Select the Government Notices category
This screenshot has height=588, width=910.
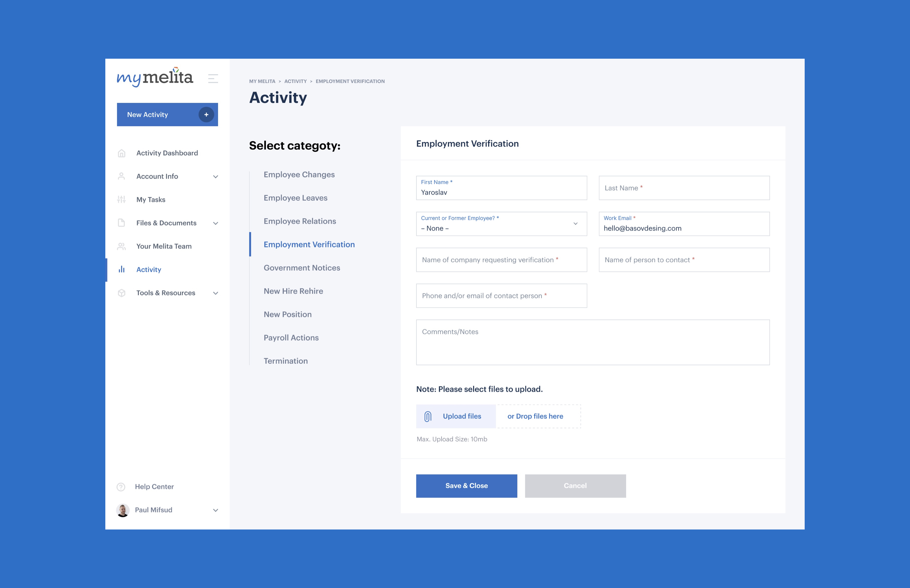pos(302,268)
